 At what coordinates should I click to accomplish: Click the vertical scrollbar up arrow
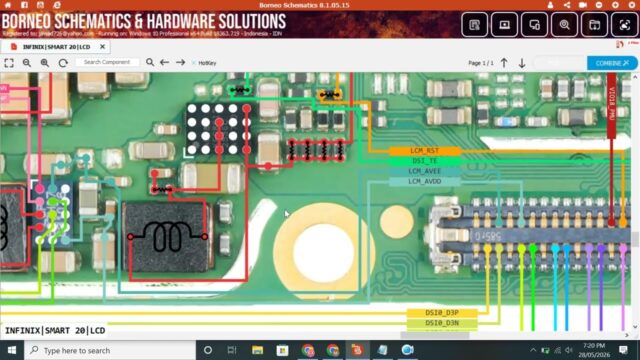pos(635,77)
